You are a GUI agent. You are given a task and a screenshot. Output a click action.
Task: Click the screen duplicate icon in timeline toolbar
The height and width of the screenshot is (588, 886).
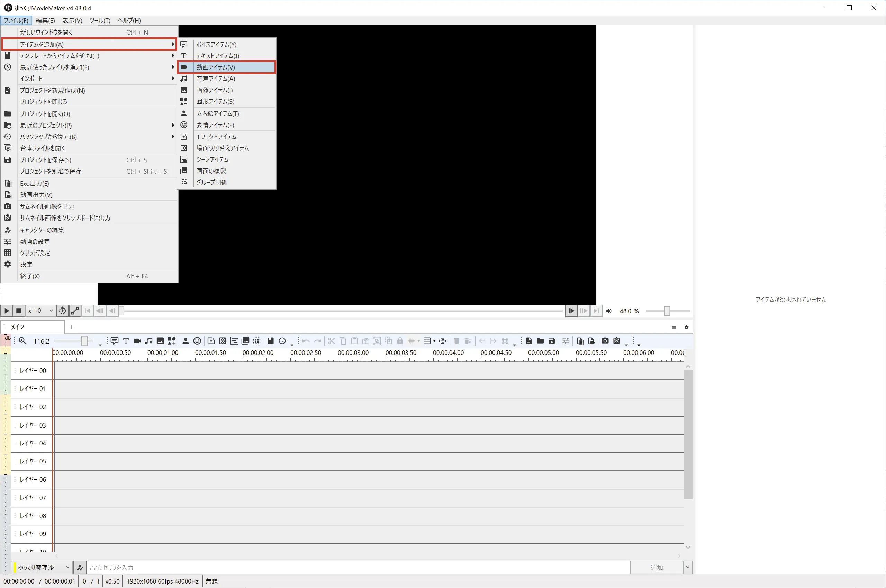tap(245, 341)
